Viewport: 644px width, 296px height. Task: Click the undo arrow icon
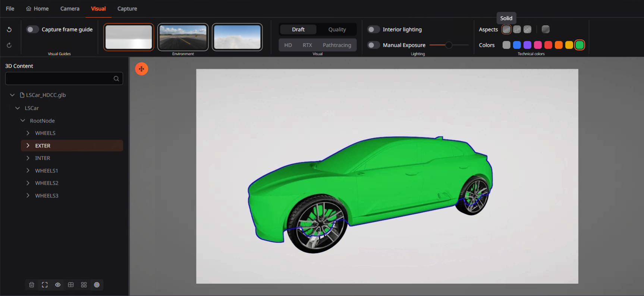[9, 29]
